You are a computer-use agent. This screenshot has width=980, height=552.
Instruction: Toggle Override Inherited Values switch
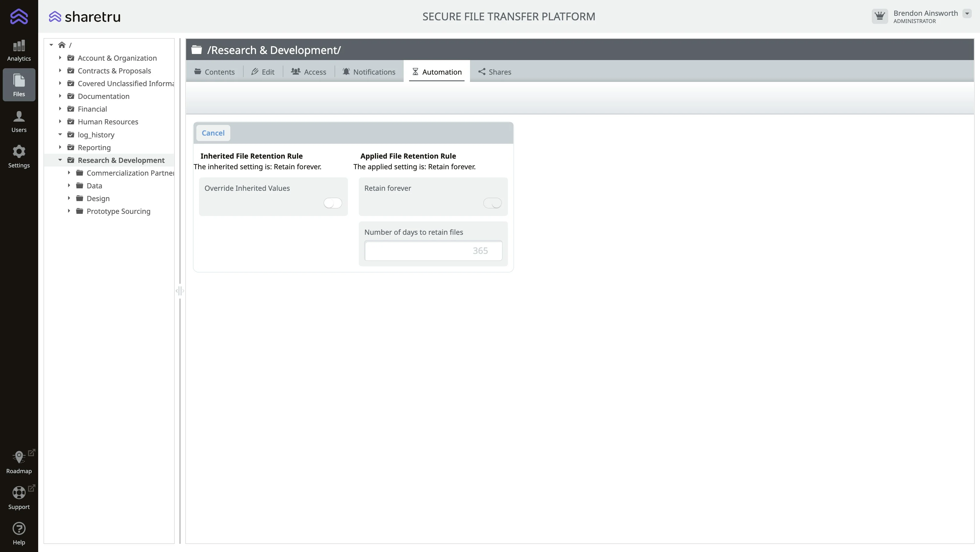(332, 203)
